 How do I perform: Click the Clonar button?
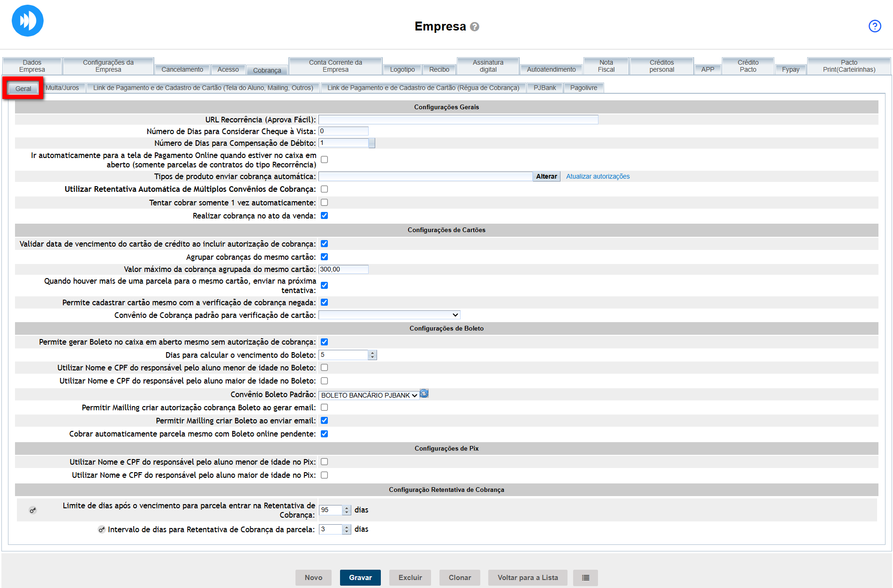coord(460,578)
